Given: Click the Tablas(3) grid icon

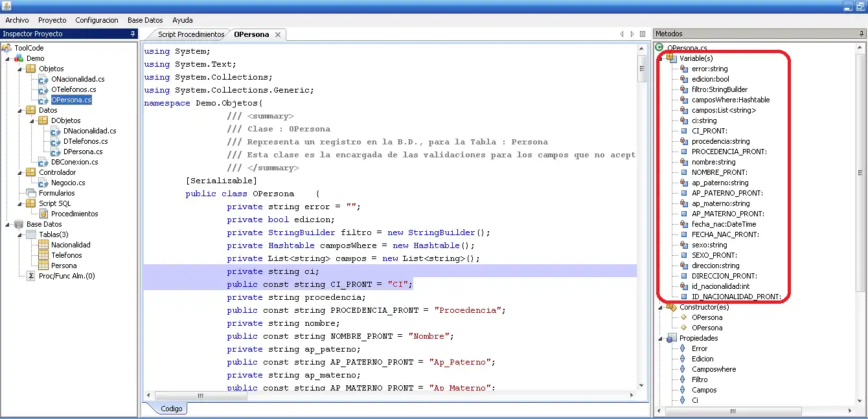Looking at the screenshot, I should (31, 234).
